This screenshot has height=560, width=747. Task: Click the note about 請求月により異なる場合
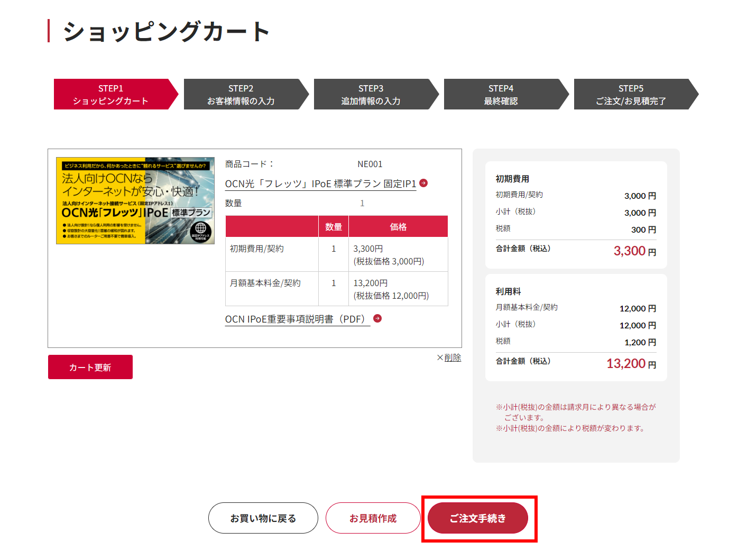click(575, 412)
